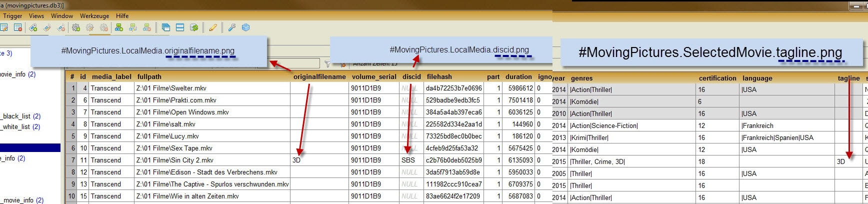Click the blue cube icon in toolbar
This screenshot has height=204, width=868.
point(245,27)
